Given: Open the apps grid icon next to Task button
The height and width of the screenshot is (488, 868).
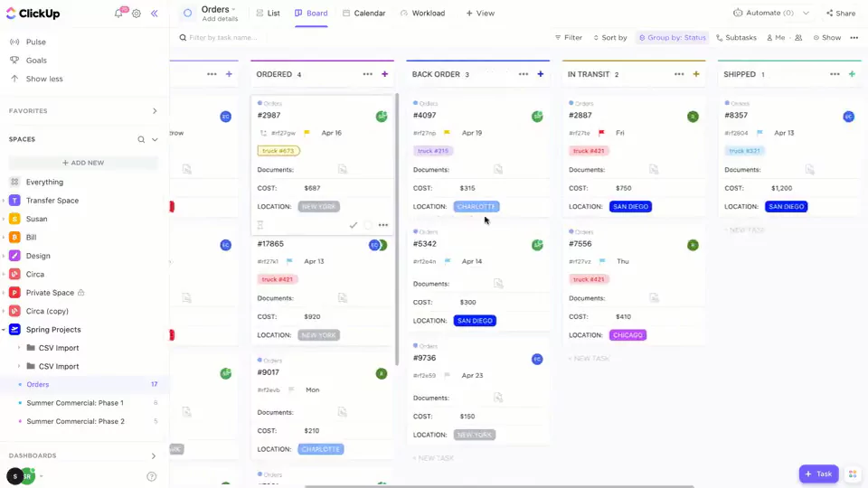Looking at the screenshot, I should [853, 474].
